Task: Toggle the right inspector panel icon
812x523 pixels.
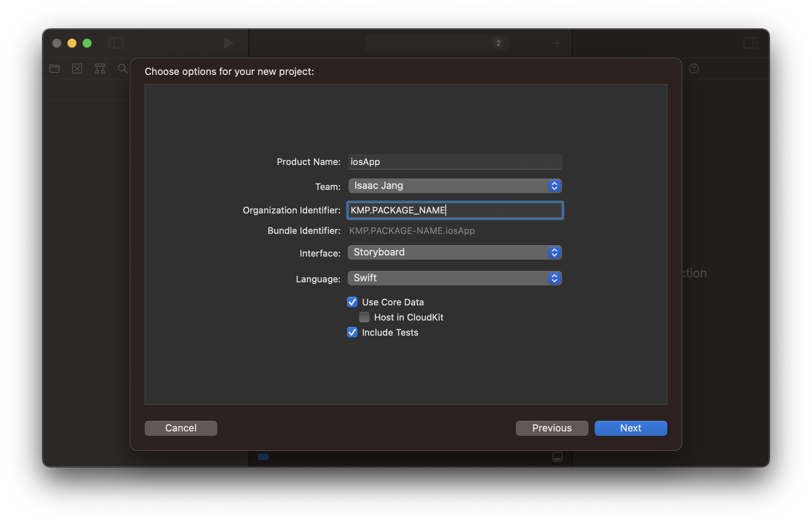Action: pos(750,43)
